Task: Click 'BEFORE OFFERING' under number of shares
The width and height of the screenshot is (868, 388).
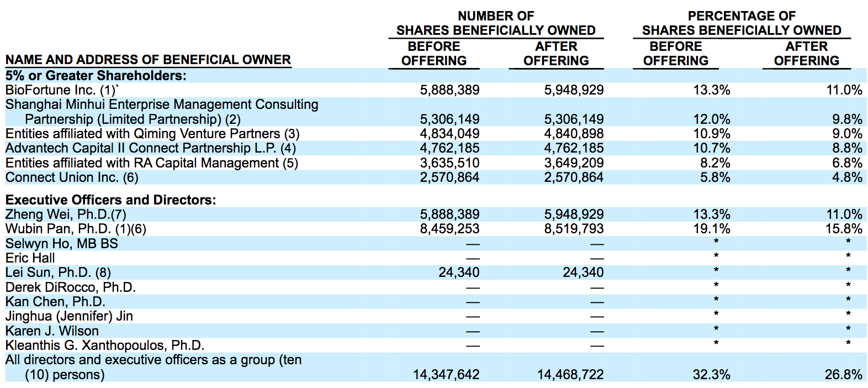Action: pos(434,54)
